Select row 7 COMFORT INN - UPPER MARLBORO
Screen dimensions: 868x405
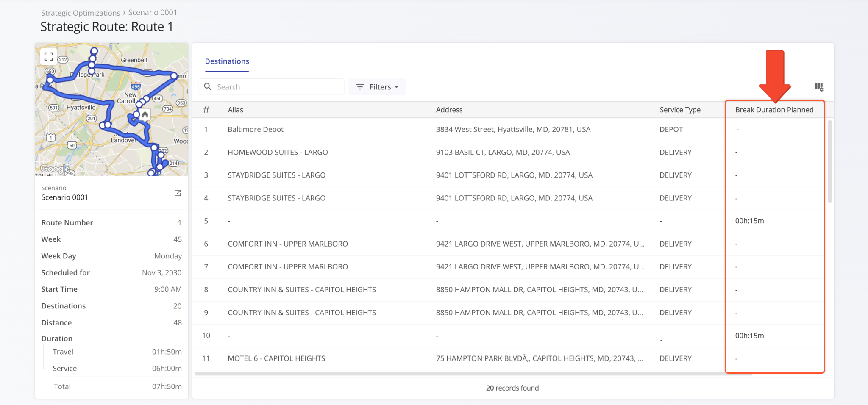click(x=288, y=266)
